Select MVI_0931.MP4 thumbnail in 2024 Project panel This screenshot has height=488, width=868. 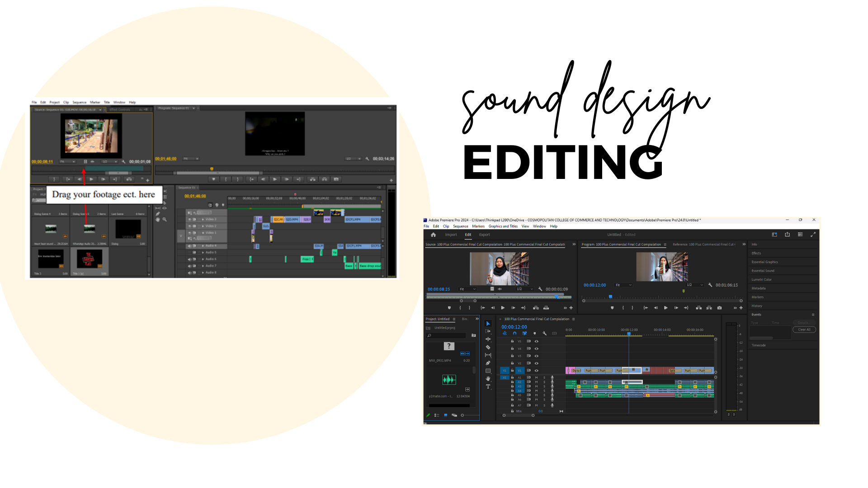pyautogui.click(x=448, y=346)
